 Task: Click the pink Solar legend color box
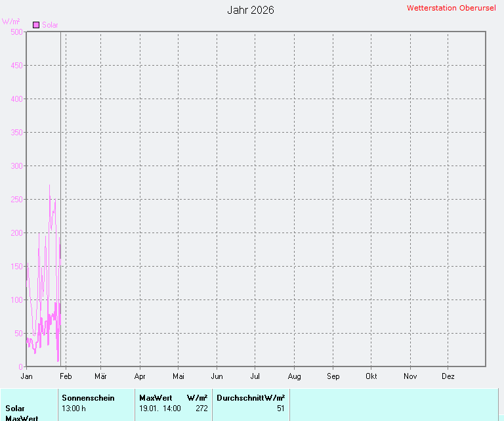[x=36, y=25]
